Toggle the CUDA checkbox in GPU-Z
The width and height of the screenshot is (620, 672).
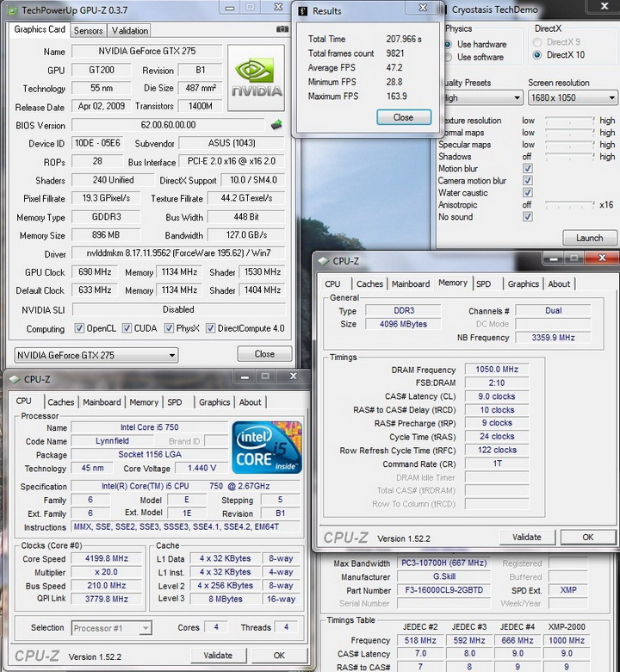tap(127, 328)
